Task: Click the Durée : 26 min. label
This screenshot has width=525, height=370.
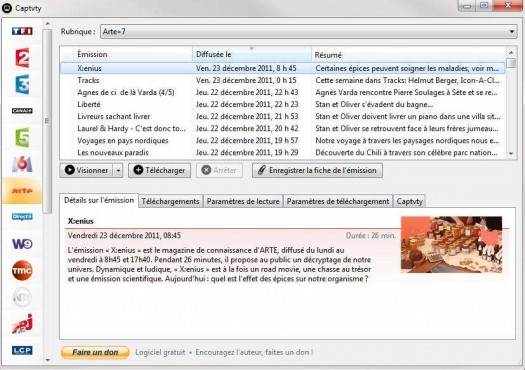Action: pyautogui.click(x=371, y=236)
